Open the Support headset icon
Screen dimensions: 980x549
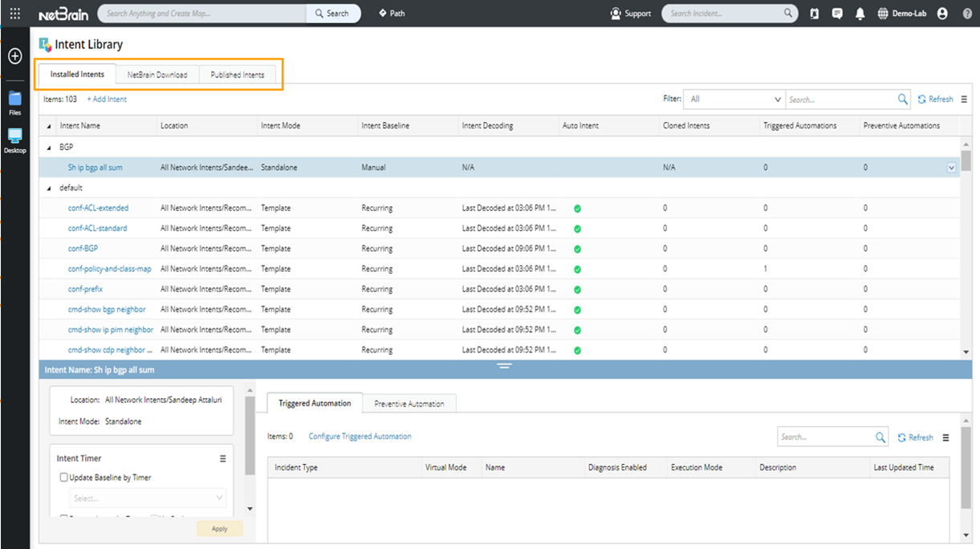click(616, 14)
